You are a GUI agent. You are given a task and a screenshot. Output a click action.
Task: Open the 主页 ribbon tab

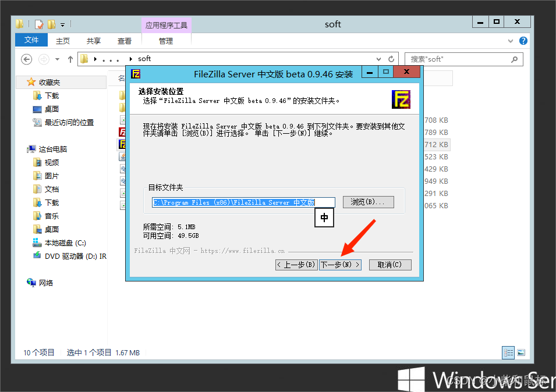[x=63, y=41]
